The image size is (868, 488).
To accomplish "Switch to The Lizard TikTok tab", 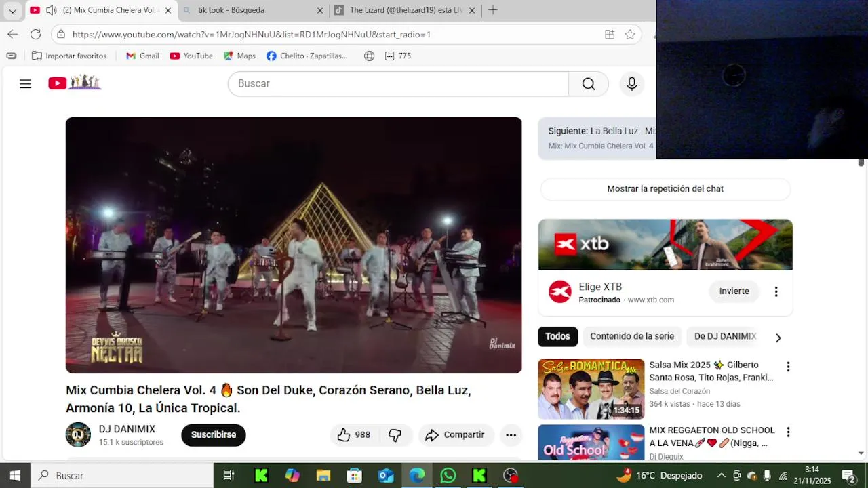I will pyautogui.click(x=406, y=10).
